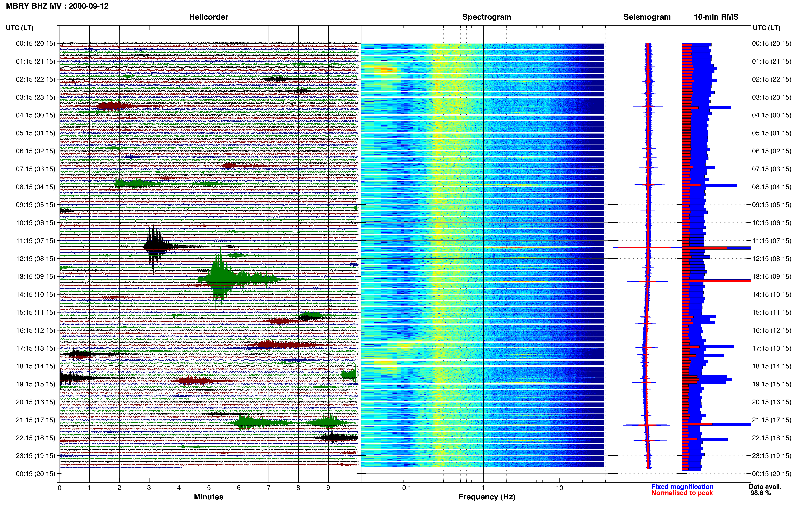This screenshot has height=508, width=812.
Task: Click the right-side 21:15 (17:15) time label
Action: [x=772, y=420]
